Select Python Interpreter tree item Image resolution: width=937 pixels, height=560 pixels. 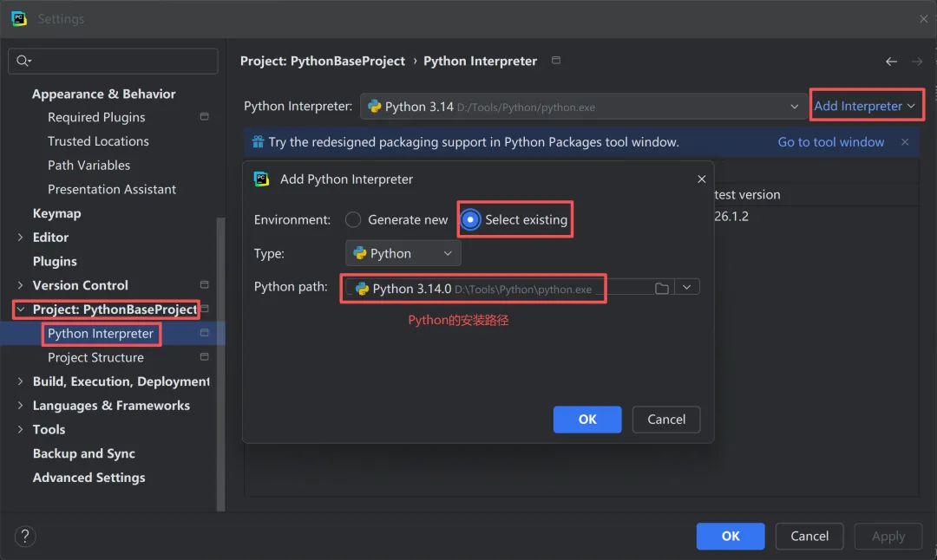point(101,333)
